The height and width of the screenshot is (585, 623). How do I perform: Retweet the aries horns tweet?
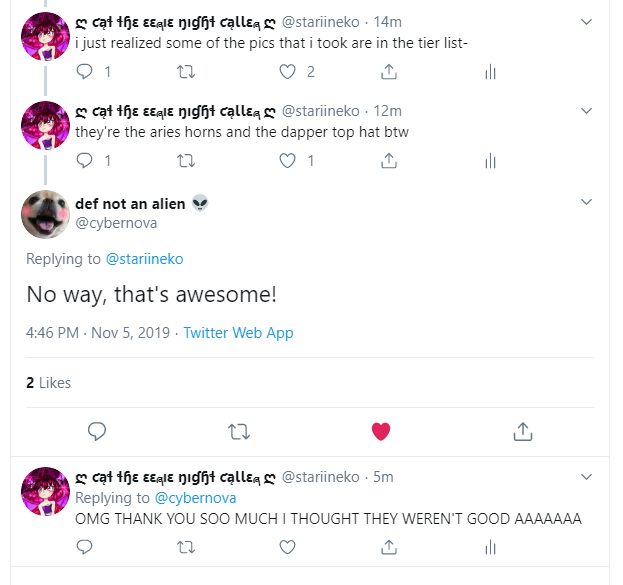[186, 161]
